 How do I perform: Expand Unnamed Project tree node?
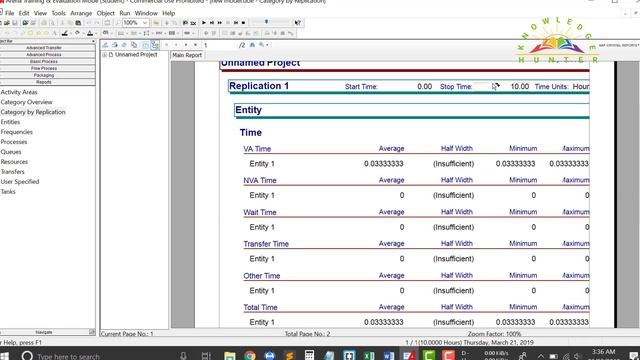[104, 55]
